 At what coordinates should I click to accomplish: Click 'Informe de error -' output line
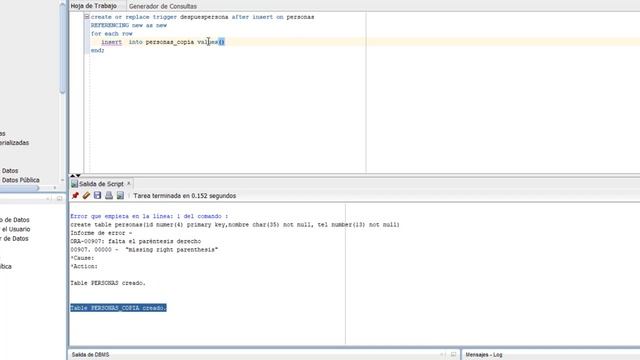click(101, 233)
